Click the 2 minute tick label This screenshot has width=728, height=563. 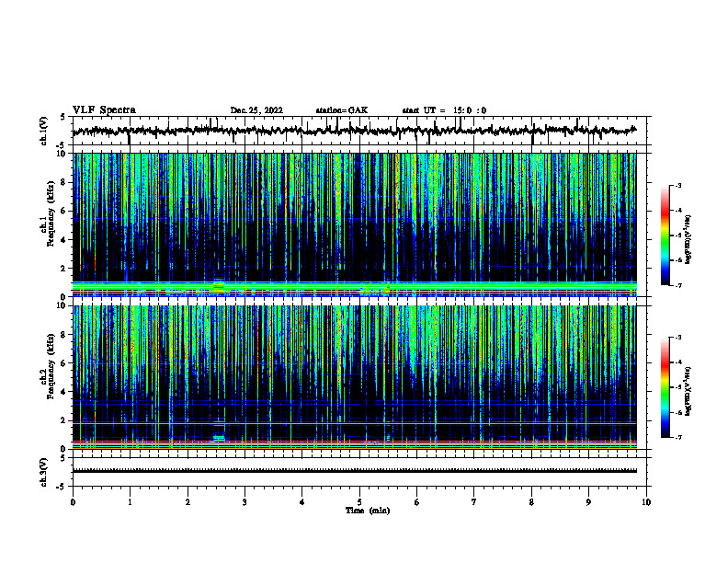click(x=188, y=502)
